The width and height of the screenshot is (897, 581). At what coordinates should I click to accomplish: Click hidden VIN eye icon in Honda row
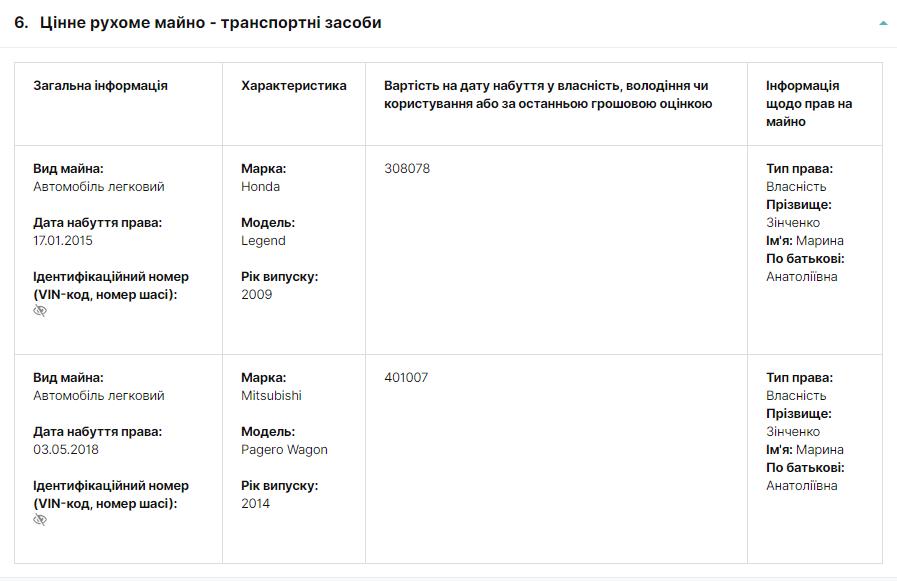[40, 311]
